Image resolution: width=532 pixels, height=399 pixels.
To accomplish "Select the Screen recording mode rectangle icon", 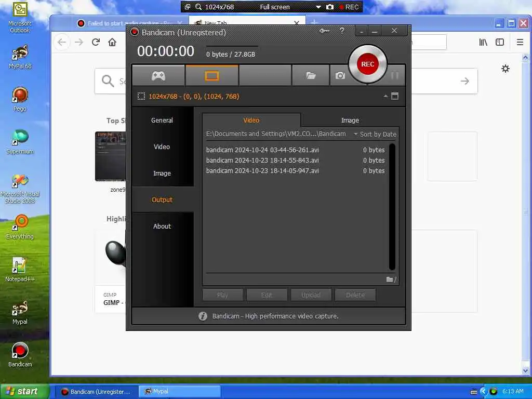I will tap(212, 75).
